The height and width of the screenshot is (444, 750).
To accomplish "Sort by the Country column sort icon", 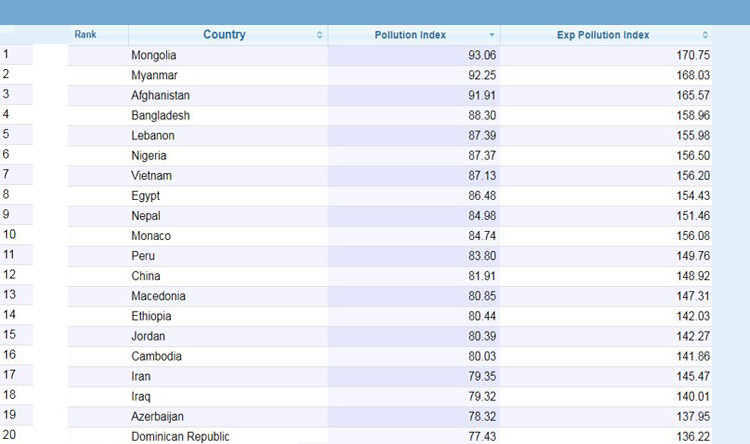I will coord(320,35).
